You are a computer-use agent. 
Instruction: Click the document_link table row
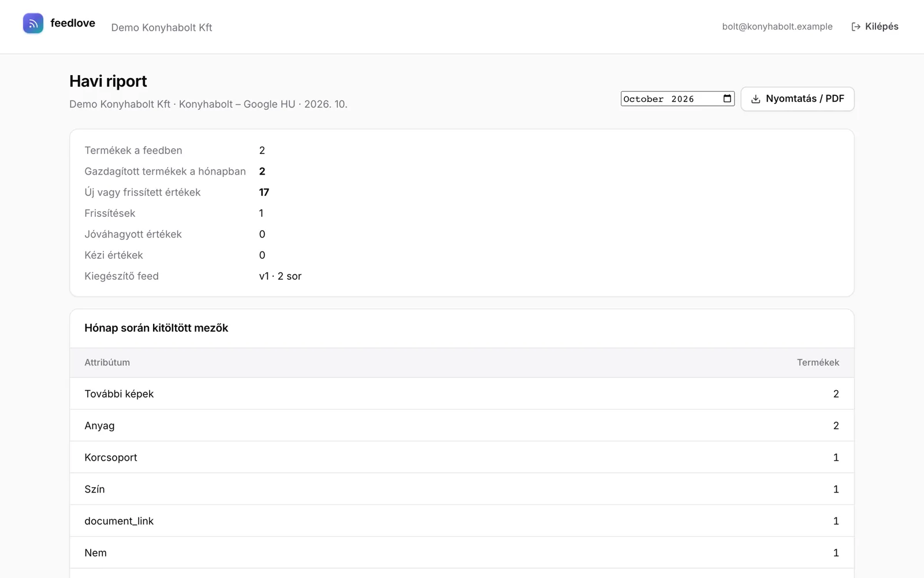click(x=462, y=521)
